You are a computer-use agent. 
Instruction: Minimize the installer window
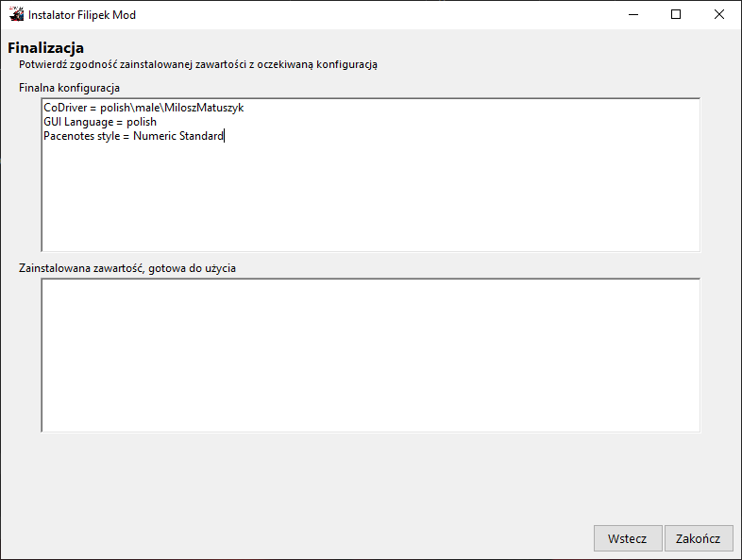(632, 15)
